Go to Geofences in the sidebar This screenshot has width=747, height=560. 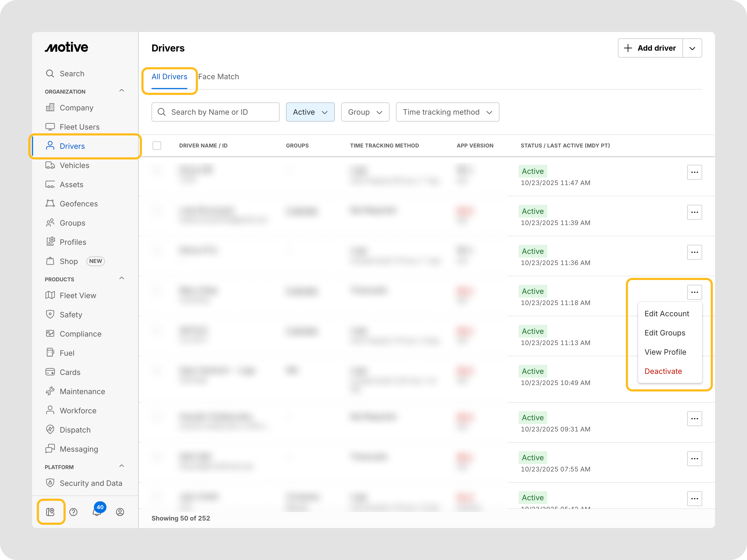pyautogui.click(x=78, y=203)
